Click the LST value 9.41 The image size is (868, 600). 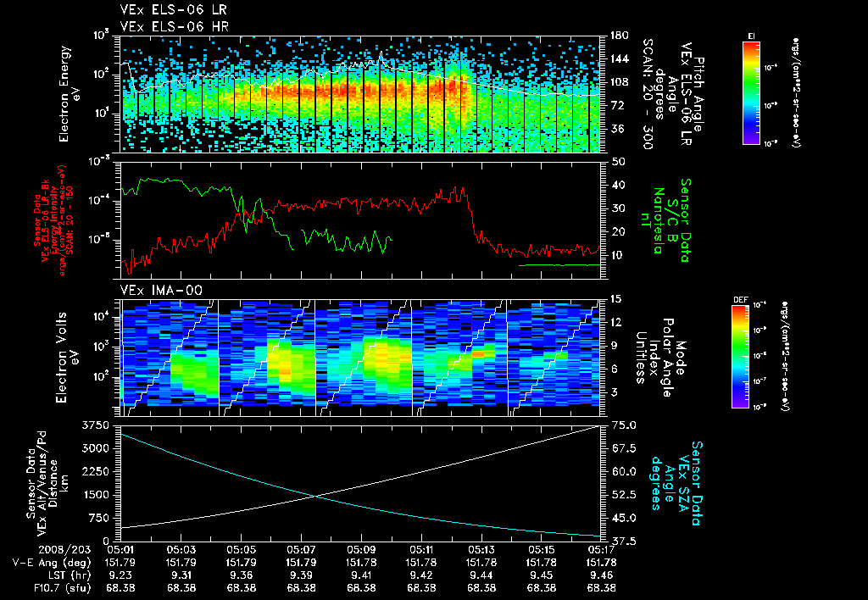[361, 575]
